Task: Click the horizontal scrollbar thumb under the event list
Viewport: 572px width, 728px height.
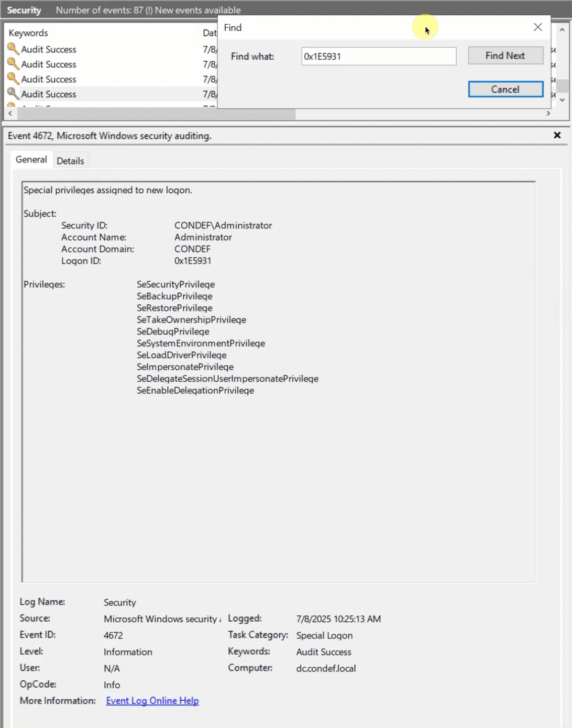Action: (157, 114)
